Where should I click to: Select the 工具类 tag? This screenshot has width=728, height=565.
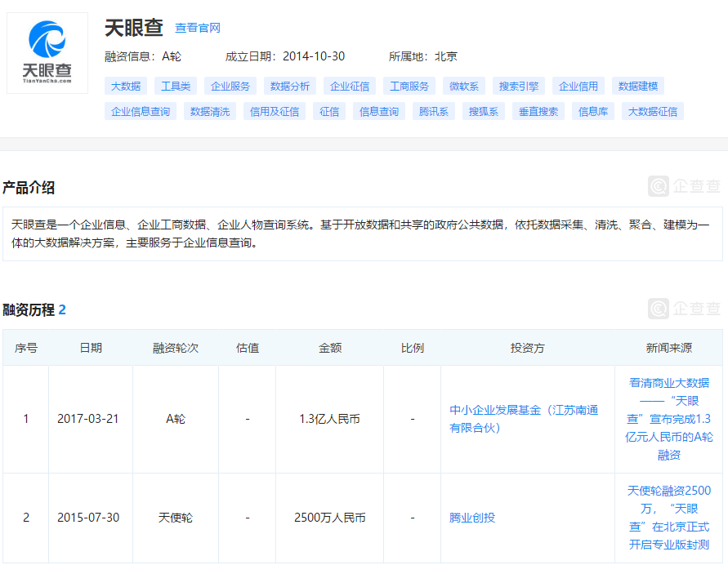tap(176, 87)
